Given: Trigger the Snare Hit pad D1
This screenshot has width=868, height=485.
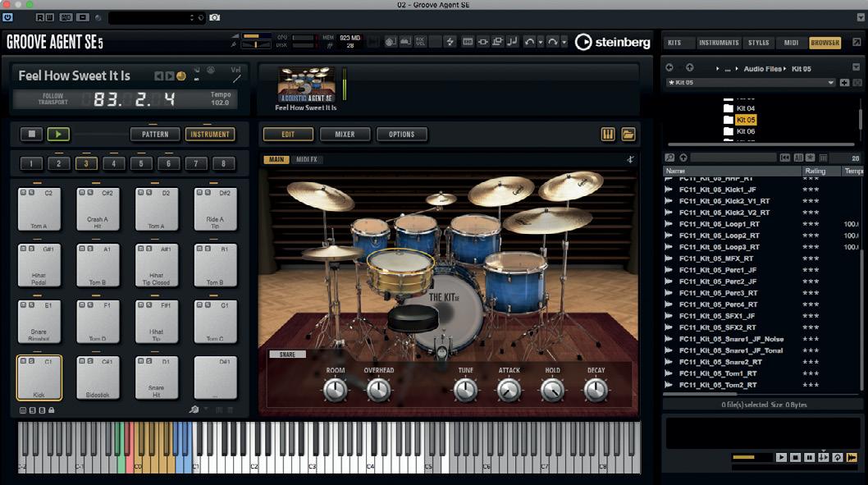Looking at the screenshot, I should click(x=157, y=377).
